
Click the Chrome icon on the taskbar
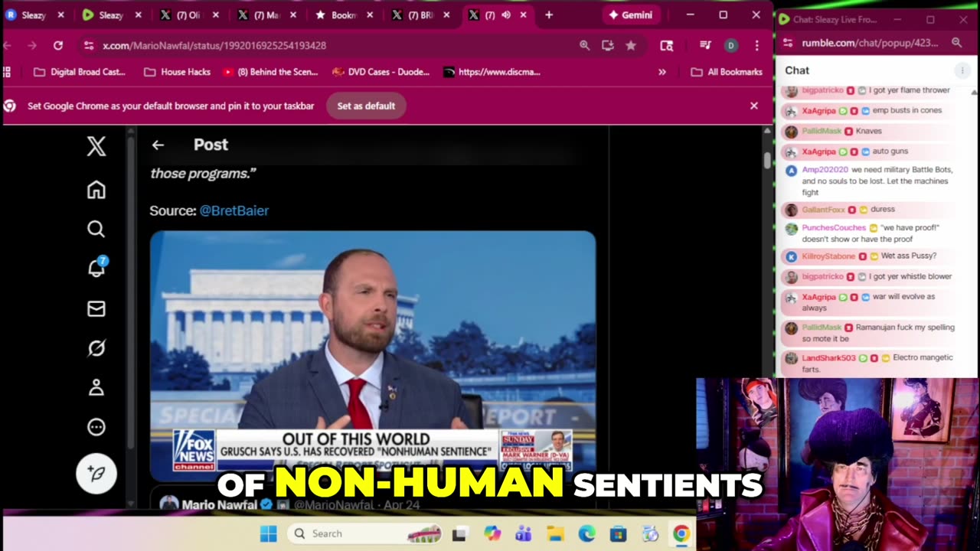coord(681,533)
